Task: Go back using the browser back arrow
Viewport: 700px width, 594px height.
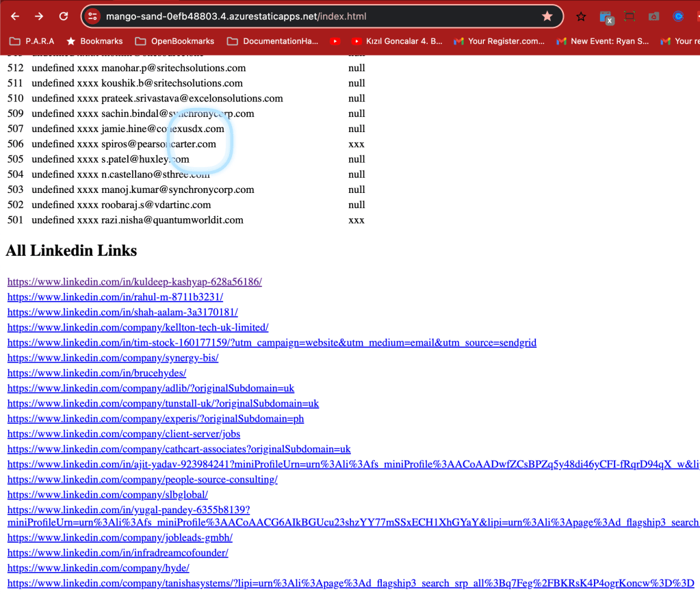Action: (15, 16)
